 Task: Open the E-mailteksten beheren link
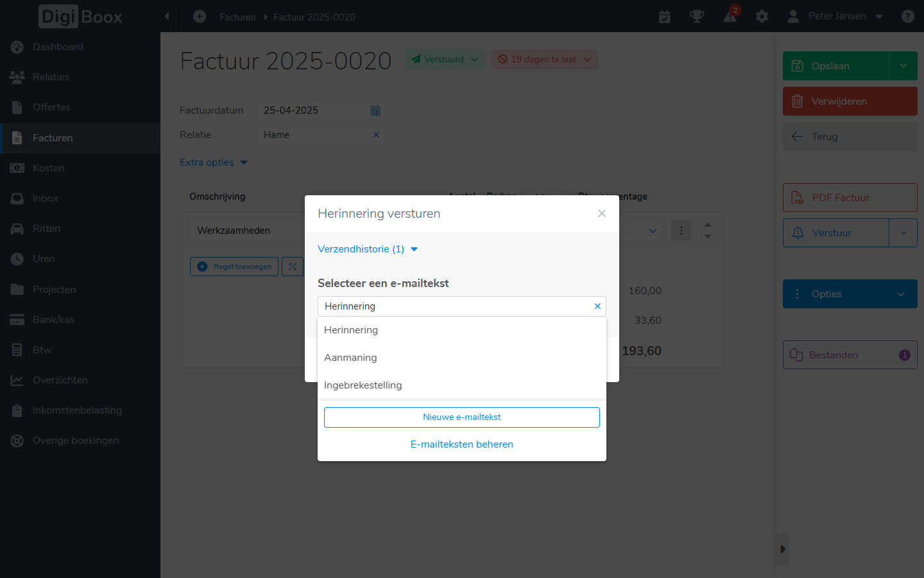click(x=462, y=444)
